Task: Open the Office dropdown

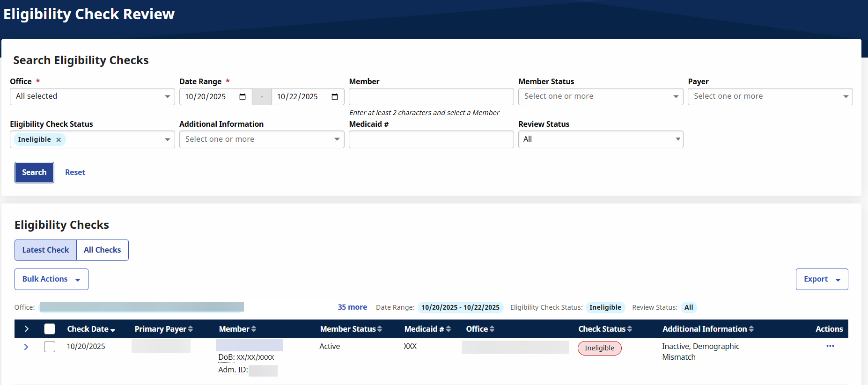Action: (92, 97)
